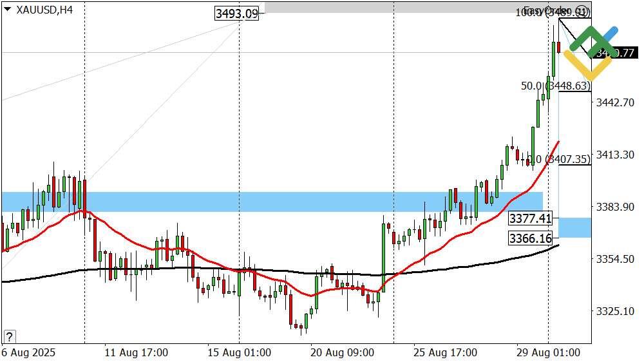This screenshot has height=362, width=644.
Task: Click the gray zone at chart top
Action: click(x=386, y=7)
